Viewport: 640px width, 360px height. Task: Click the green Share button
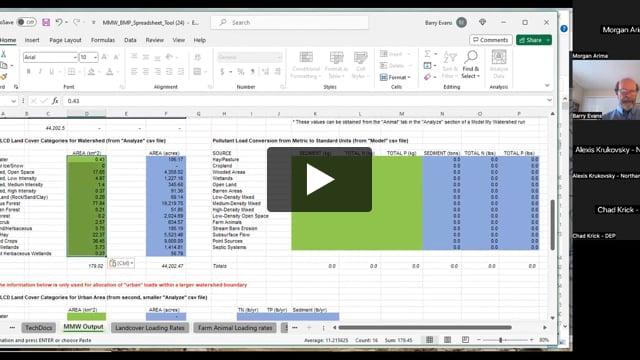point(534,40)
